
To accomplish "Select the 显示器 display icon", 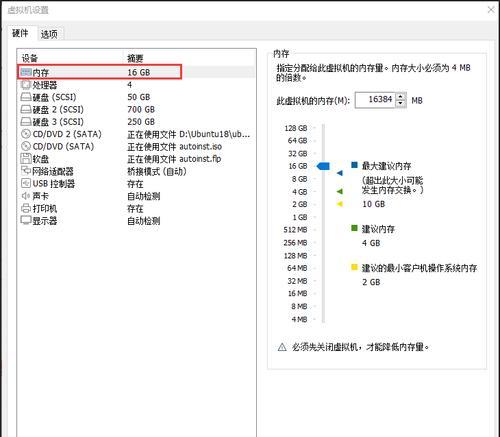I will [26, 220].
